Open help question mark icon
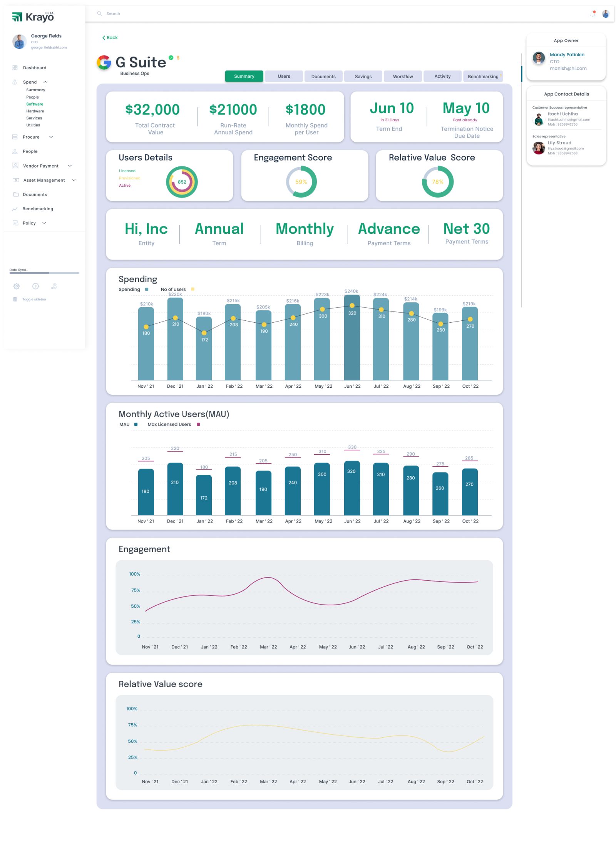This screenshot has width=616, height=841. pos(35,286)
